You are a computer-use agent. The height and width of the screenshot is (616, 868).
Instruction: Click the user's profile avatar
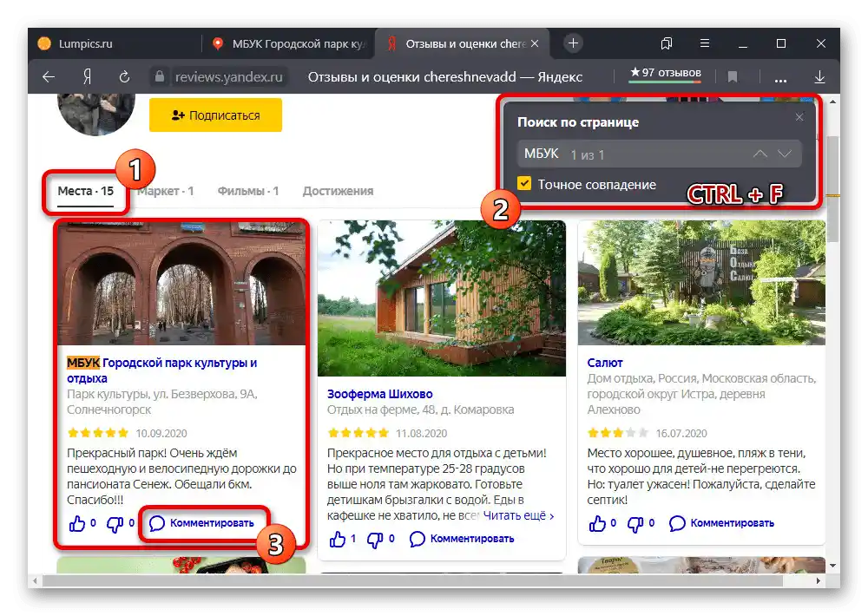point(96,114)
